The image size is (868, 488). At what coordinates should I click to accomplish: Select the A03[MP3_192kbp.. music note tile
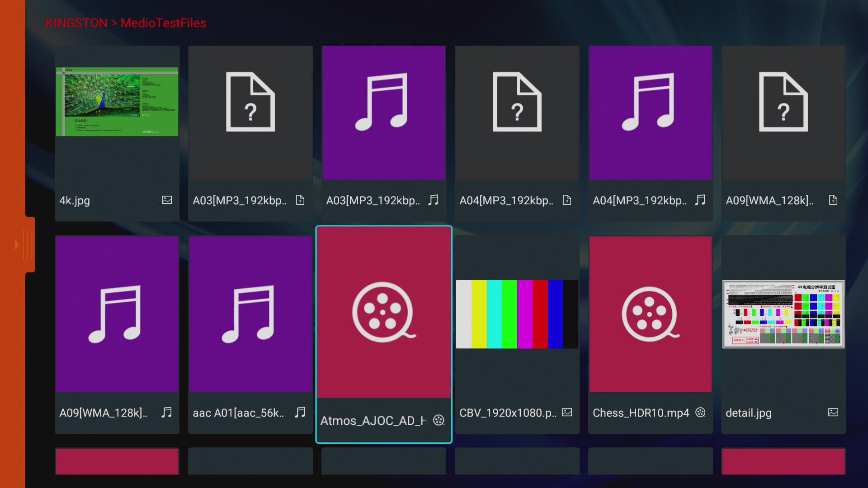(384, 113)
